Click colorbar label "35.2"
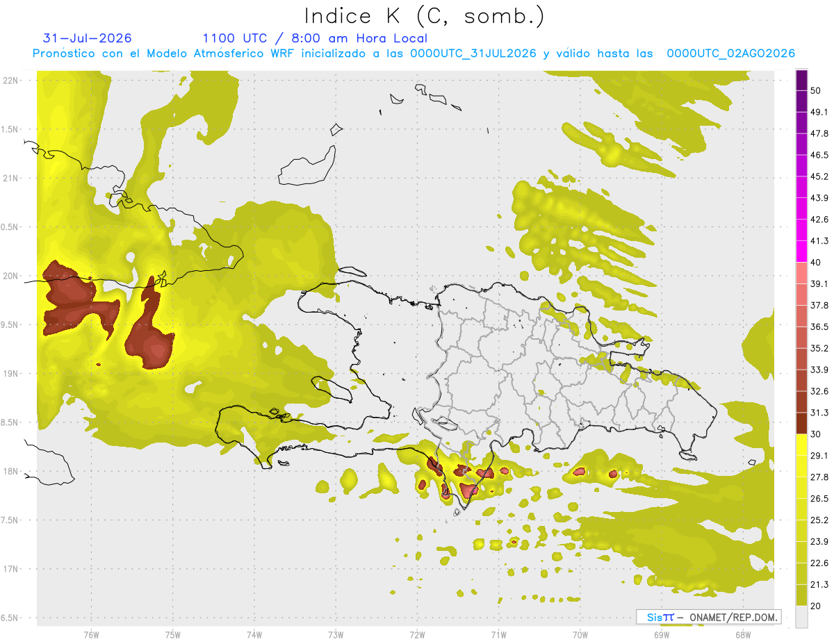The width and height of the screenshot is (834, 644). [819, 348]
